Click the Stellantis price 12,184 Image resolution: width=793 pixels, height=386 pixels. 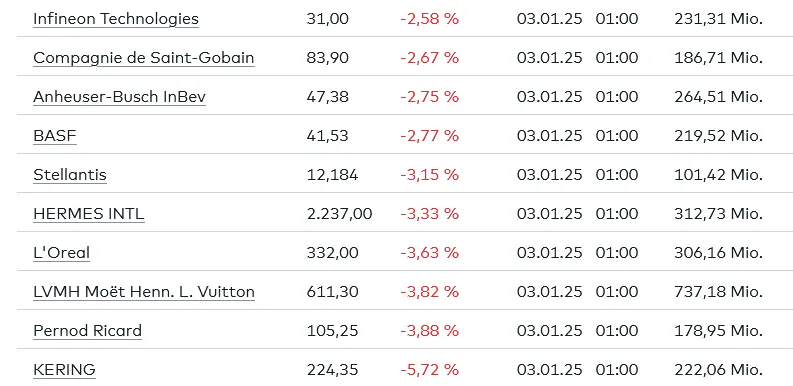point(332,175)
